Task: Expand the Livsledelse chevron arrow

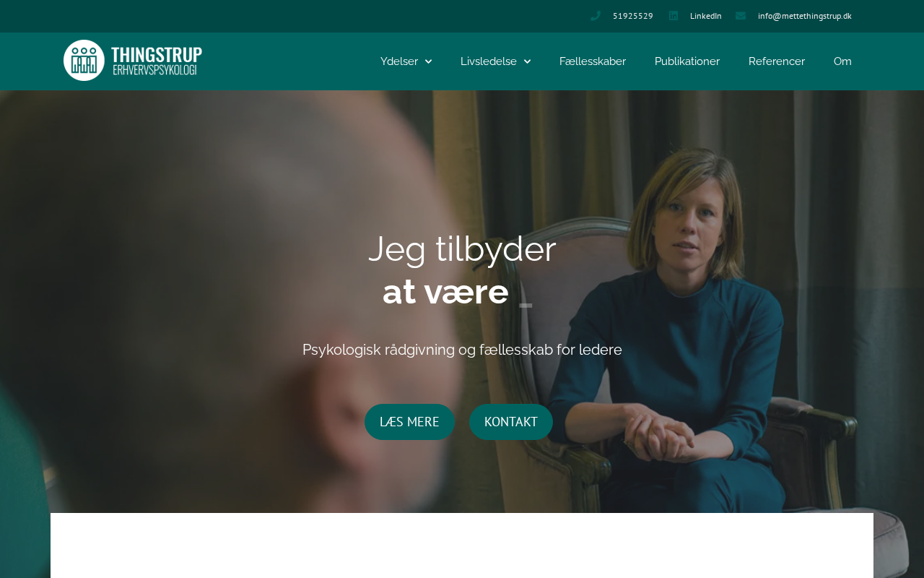Action: (527, 61)
